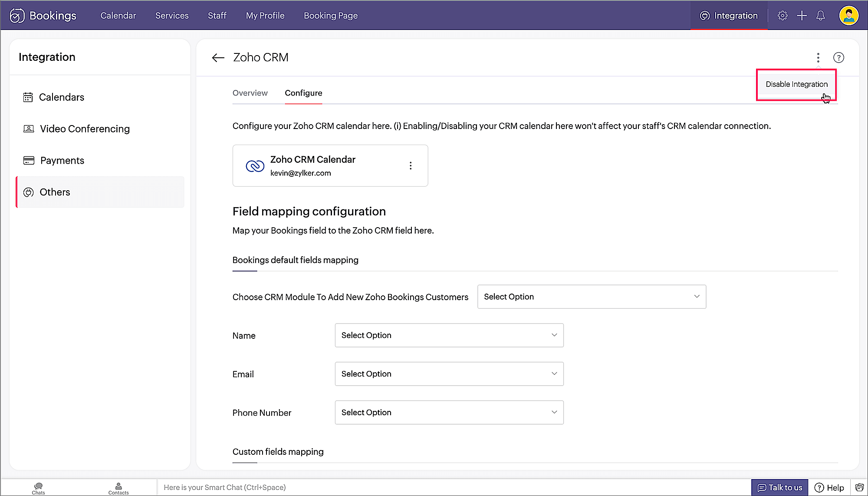Click the Help button in bottom bar

829,488
